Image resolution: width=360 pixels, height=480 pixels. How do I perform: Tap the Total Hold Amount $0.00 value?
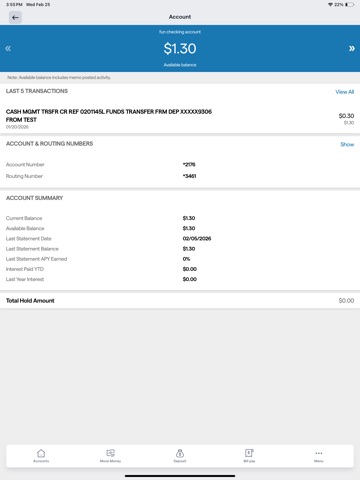pyautogui.click(x=346, y=301)
